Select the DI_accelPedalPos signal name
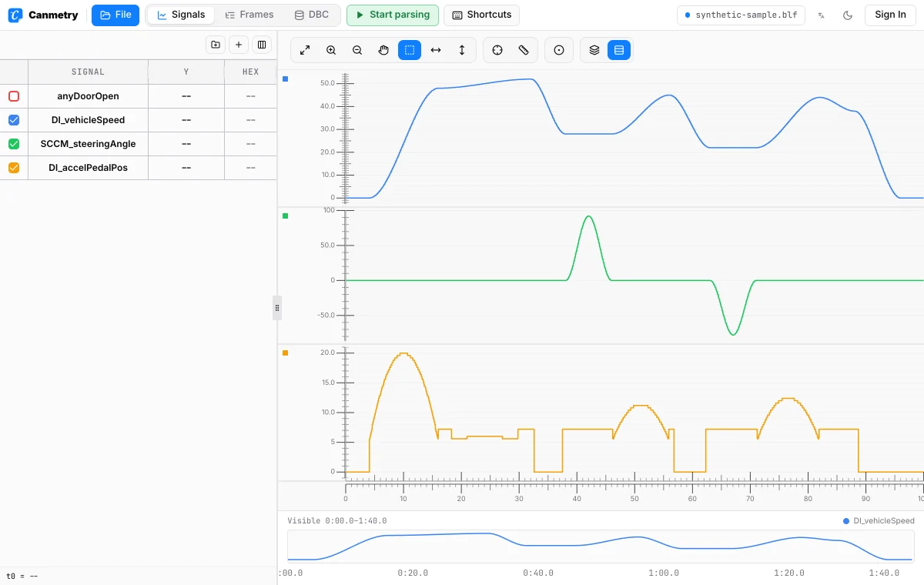This screenshot has height=585, width=924. pyautogui.click(x=88, y=168)
